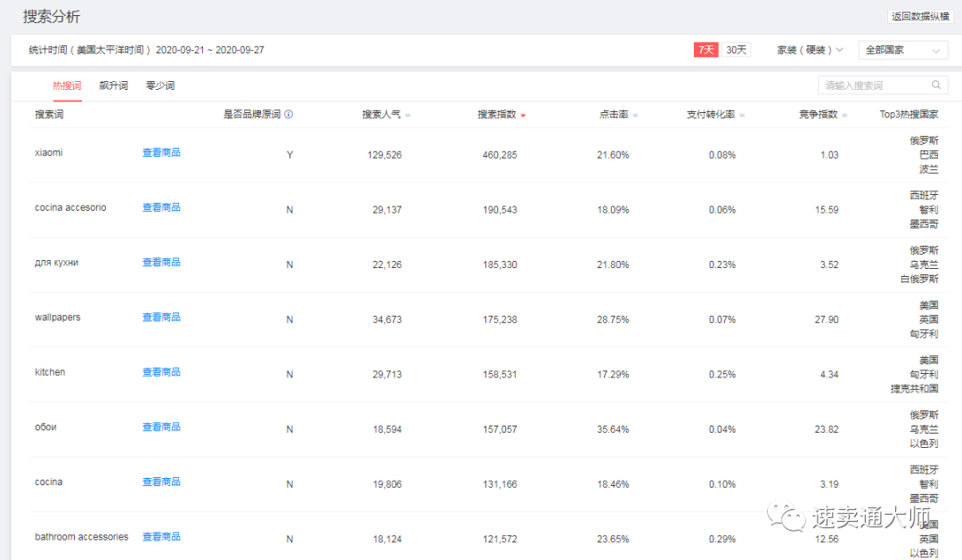This screenshot has height=560, width=962.
Task: Select the 热搜词 tab
Action: 66,85
